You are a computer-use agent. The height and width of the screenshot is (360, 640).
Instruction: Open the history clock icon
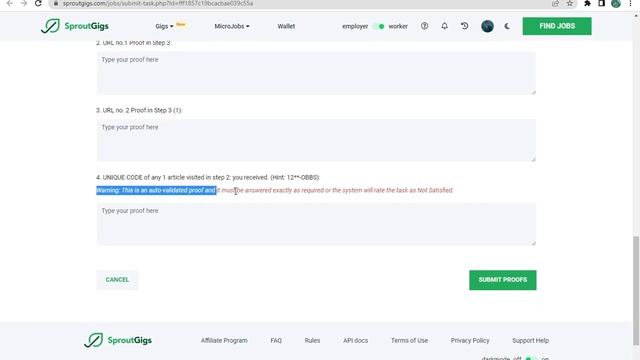pyautogui.click(x=464, y=26)
